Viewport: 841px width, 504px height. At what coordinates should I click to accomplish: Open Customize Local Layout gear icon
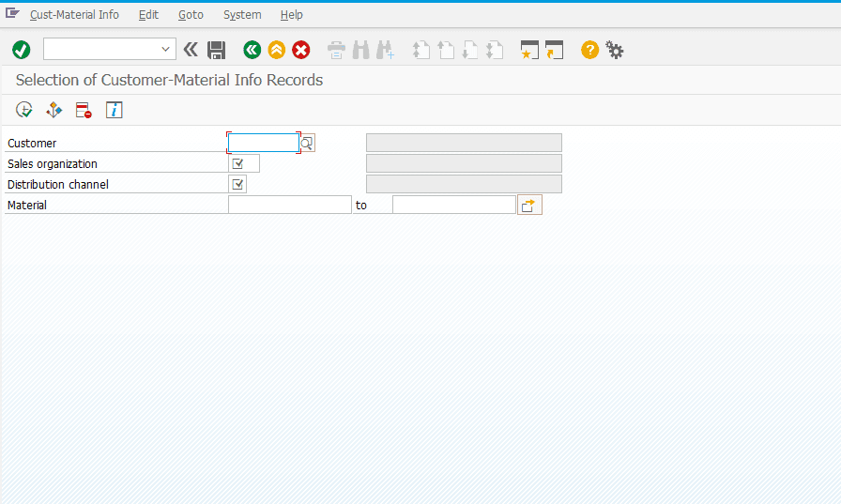[x=615, y=50]
